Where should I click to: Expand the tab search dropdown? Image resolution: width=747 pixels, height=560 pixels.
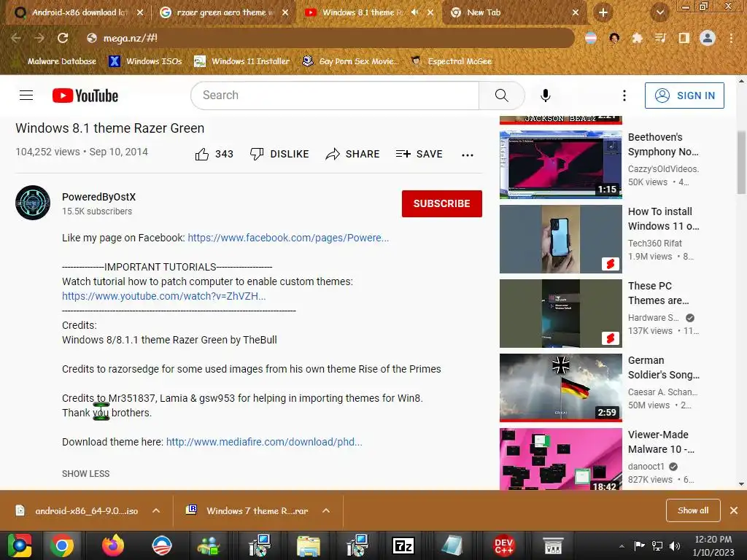coord(659,12)
